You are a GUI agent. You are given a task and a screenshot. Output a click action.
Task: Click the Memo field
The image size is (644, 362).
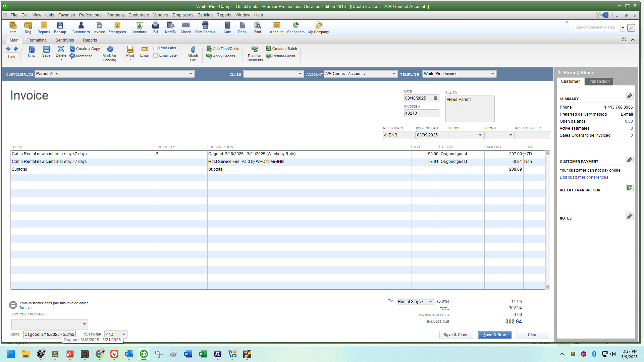50,335
